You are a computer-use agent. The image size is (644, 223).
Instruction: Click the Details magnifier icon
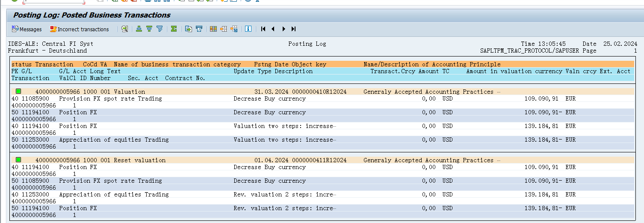point(124,29)
